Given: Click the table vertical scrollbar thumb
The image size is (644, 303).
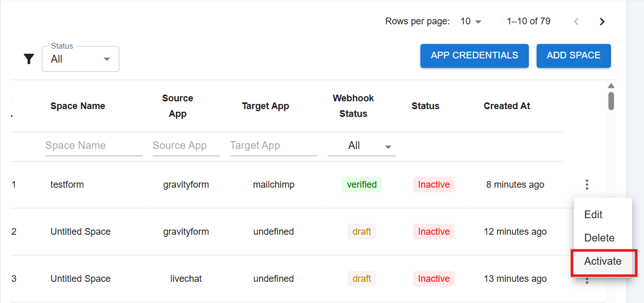Looking at the screenshot, I should [x=611, y=101].
